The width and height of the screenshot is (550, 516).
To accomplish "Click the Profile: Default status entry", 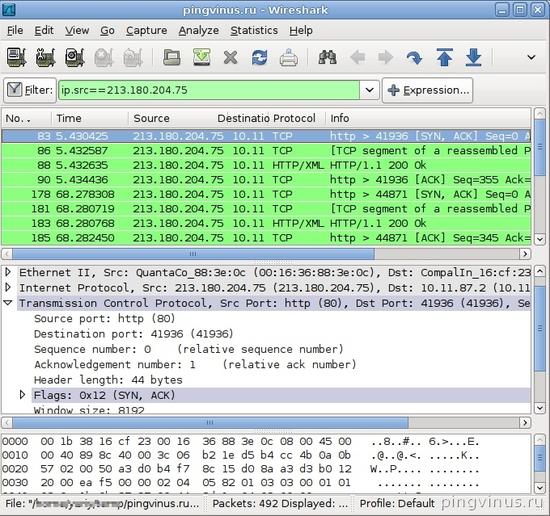I will click(x=397, y=503).
